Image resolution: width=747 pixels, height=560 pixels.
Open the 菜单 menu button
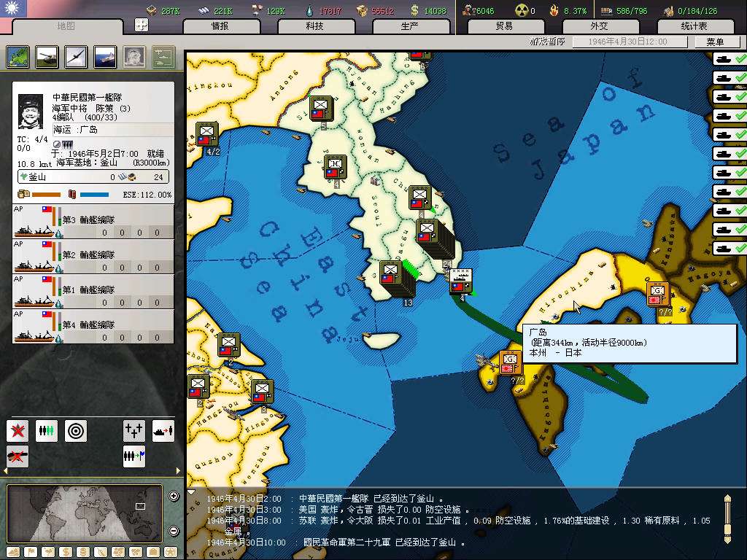[714, 42]
